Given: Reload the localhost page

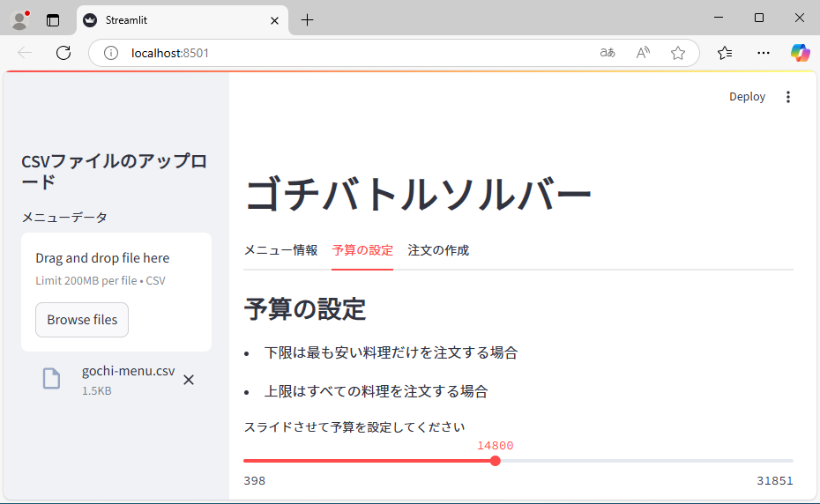Looking at the screenshot, I should point(63,53).
